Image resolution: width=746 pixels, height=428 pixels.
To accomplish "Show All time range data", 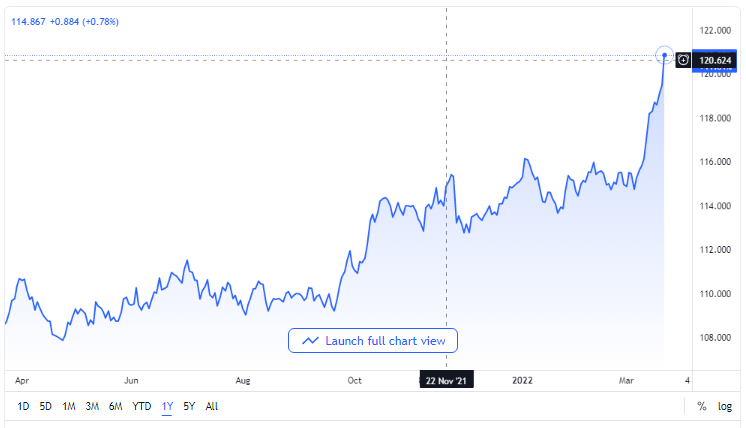I will click(x=211, y=407).
